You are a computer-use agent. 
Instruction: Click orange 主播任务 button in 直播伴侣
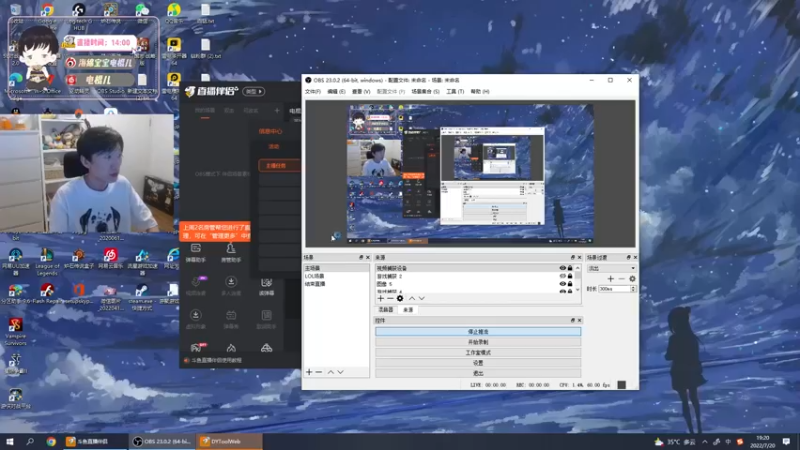pos(279,165)
